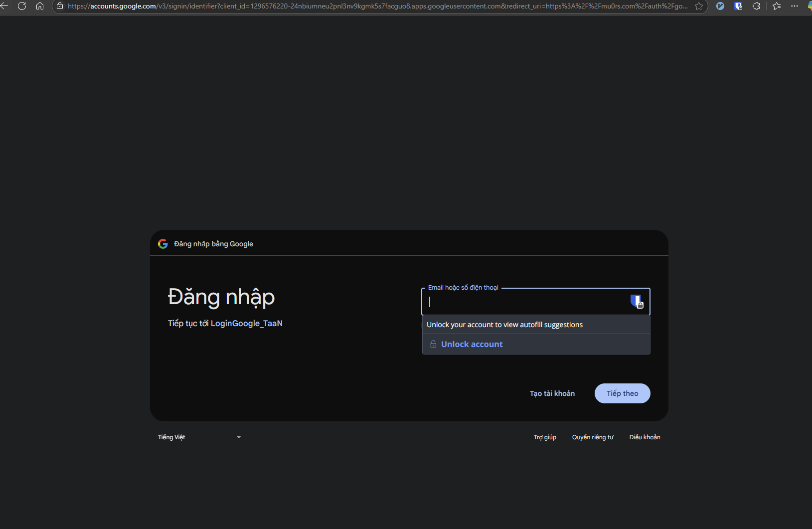Open the Settings and more menu
The image size is (812, 529).
[794, 6]
